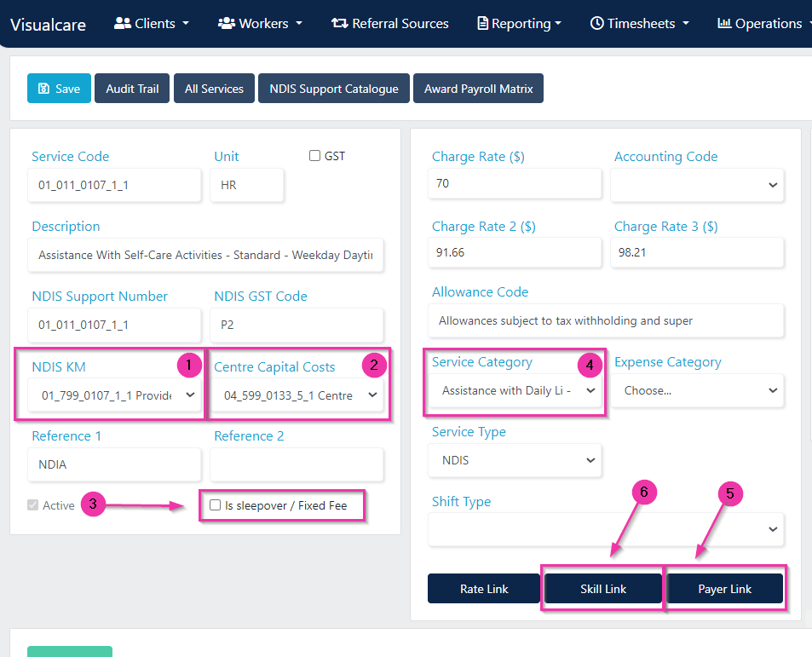Click the Service Code input field
Viewport: 812px width, 657px height.
coord(114,185)
